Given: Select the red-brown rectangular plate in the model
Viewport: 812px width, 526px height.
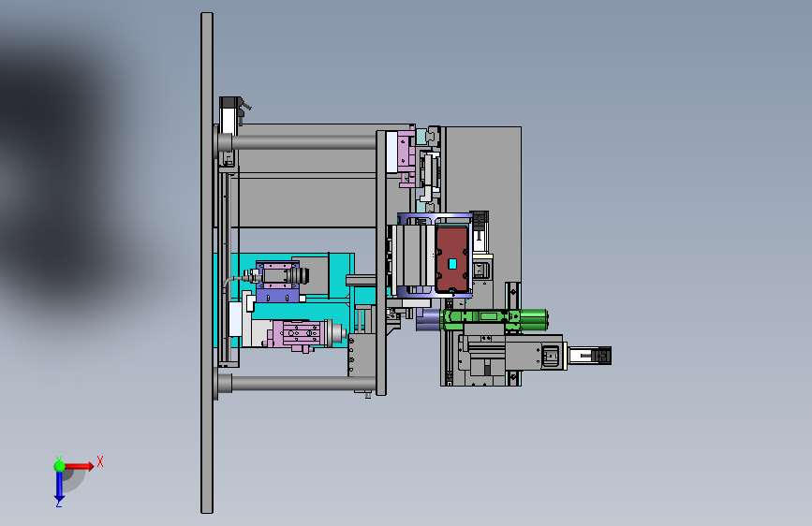Looking at the screenshot, I should click(x=452, y=260).
